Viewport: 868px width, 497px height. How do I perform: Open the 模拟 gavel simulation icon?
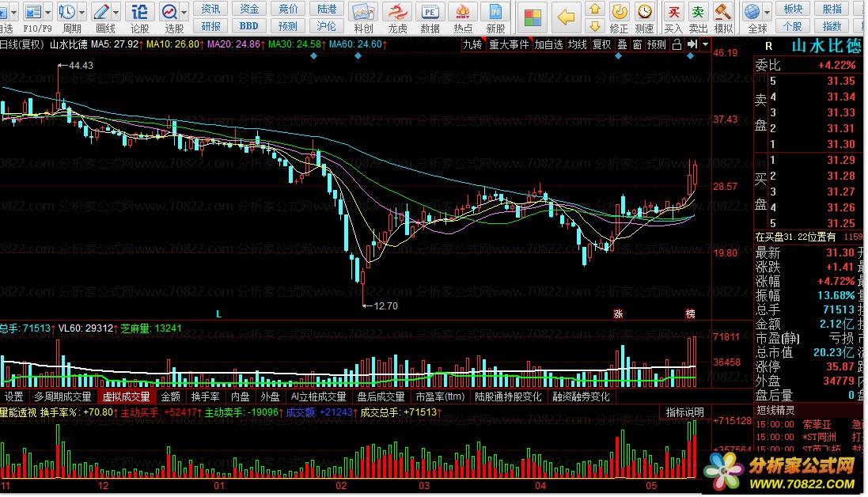(723, 11)
